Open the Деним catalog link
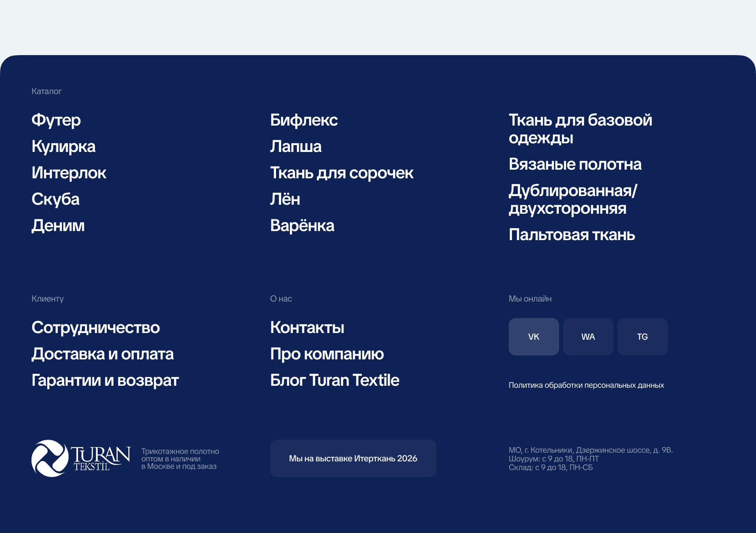The width and height of the screenshot is (756, 533). coord(58,226)
